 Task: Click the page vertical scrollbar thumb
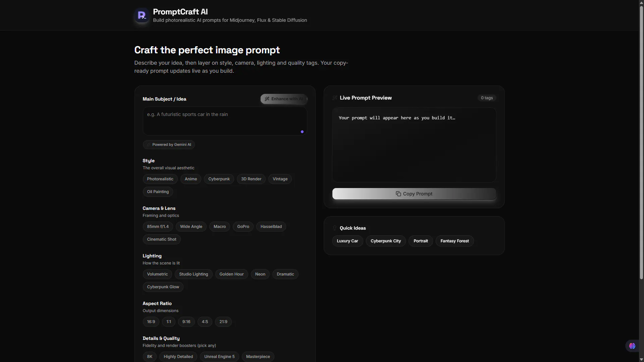[x=641, y=142]
